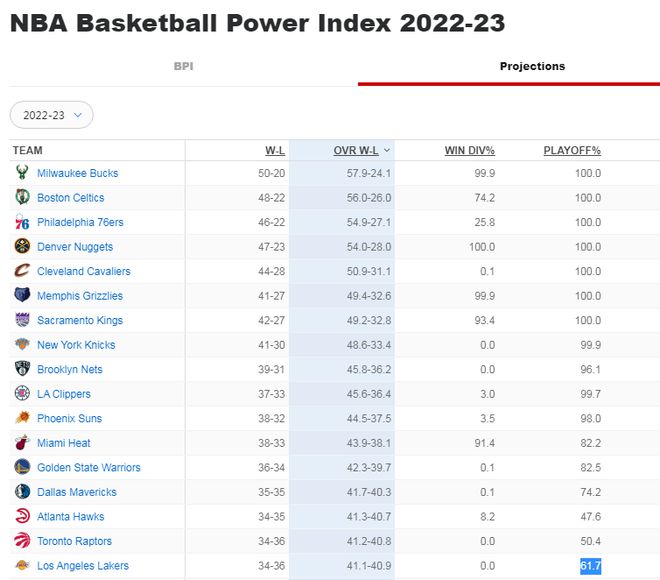Click the Bucks 57.9-24.1 overall record
660x580 pixels.
pos(369,173)
